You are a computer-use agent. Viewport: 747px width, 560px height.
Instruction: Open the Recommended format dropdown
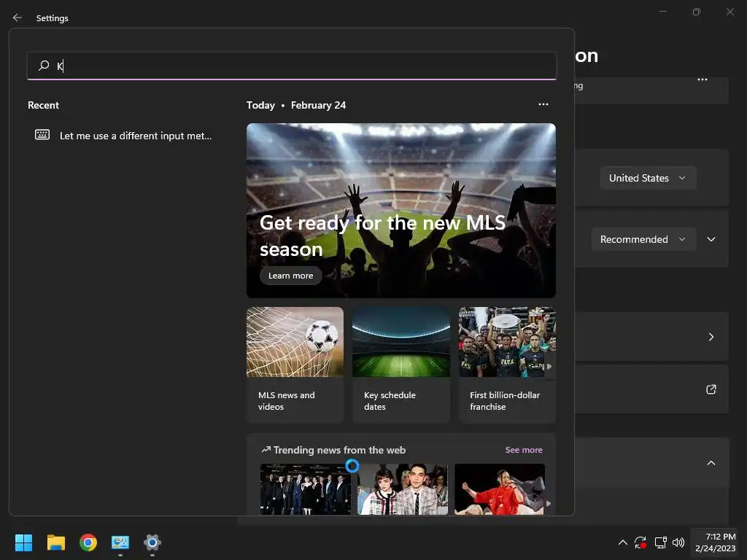643,239
